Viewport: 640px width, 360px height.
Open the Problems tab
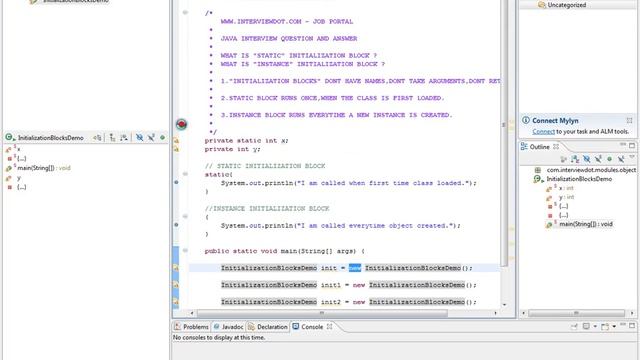(191, 327)
